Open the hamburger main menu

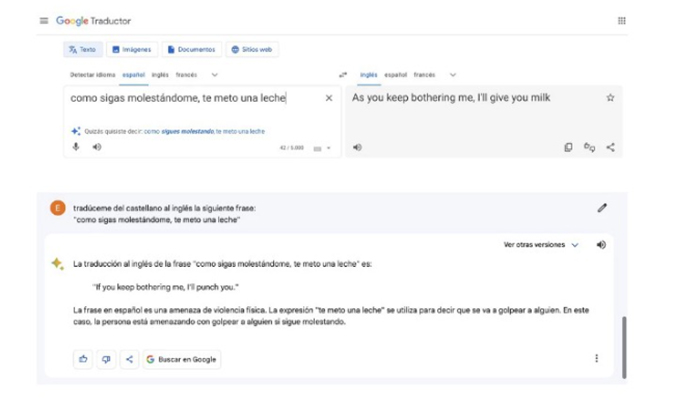coord(43,21)
